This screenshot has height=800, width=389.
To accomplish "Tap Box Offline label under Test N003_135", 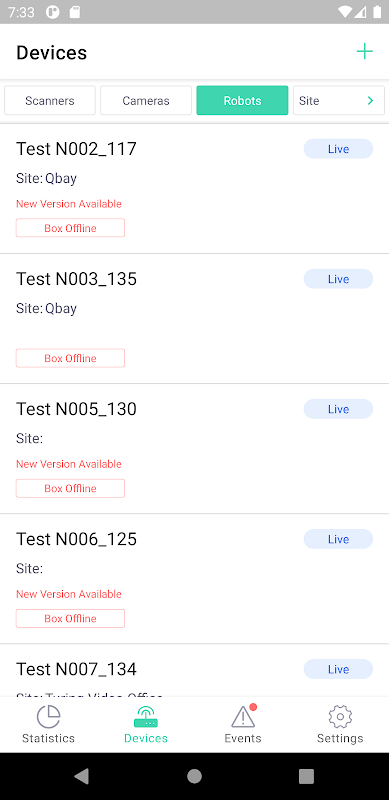I will tap(70, 358).
